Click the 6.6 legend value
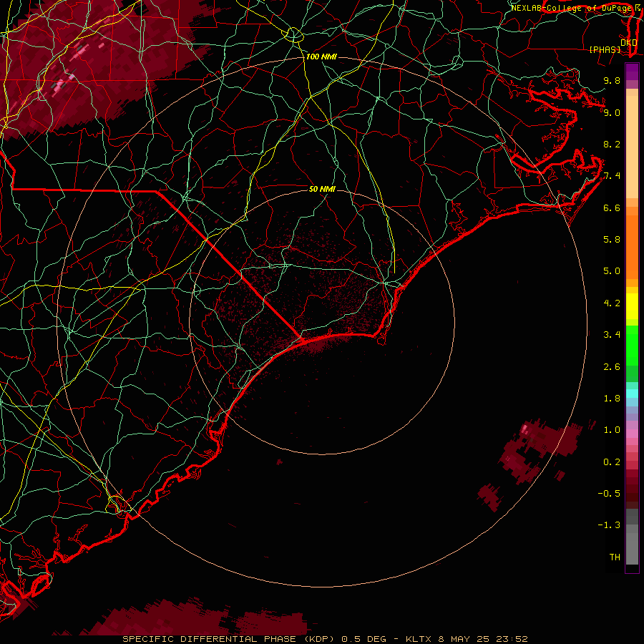 click(x=612, y=208)
